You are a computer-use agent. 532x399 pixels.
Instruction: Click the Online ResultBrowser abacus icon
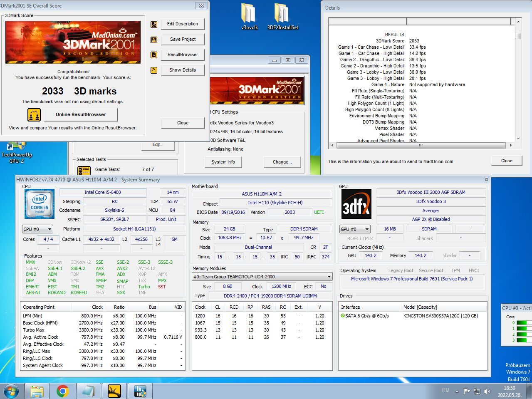34,115
